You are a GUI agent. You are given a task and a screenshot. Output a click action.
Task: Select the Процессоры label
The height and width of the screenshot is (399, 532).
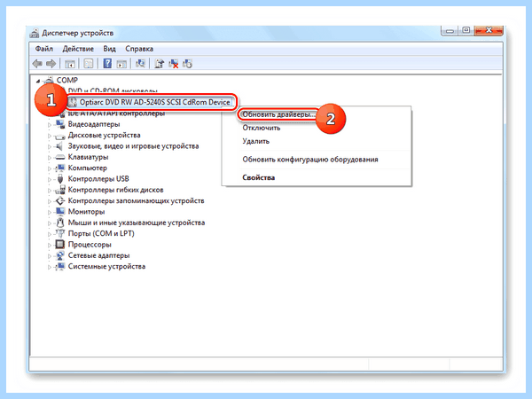(x=90, y=245)
